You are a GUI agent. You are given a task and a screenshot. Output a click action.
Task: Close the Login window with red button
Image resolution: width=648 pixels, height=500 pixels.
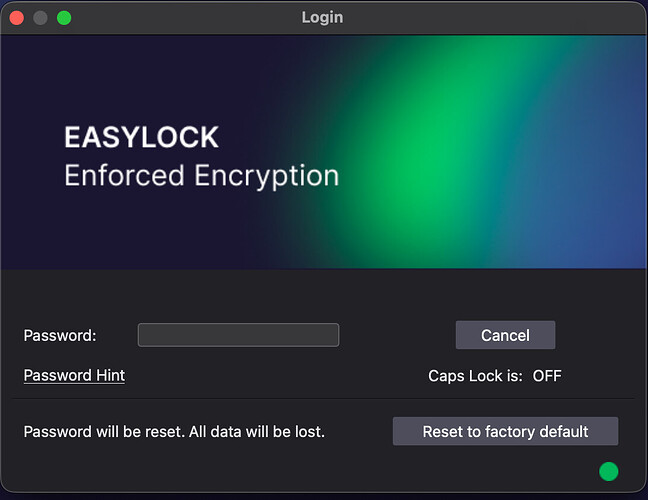point(17,17)
